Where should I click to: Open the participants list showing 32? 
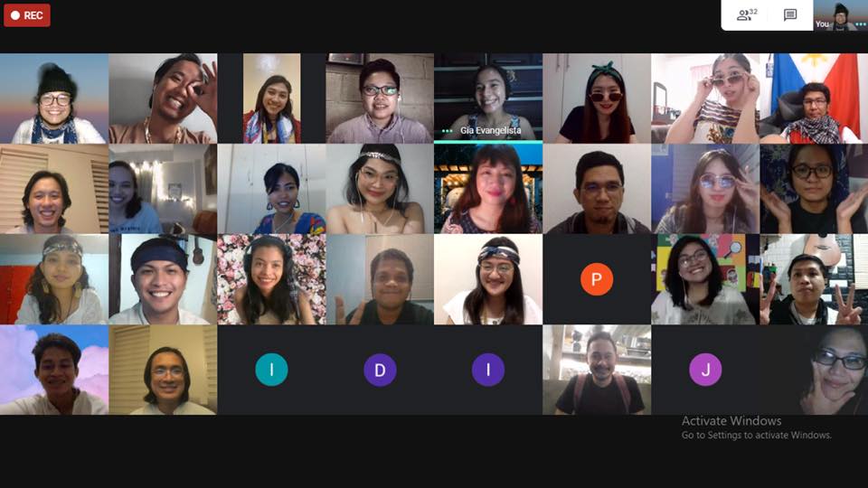tap(747, 14)
